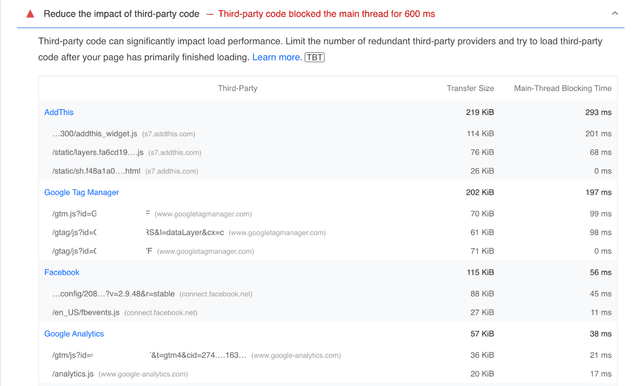Select the fbevents.js resource row

(328, 313)
